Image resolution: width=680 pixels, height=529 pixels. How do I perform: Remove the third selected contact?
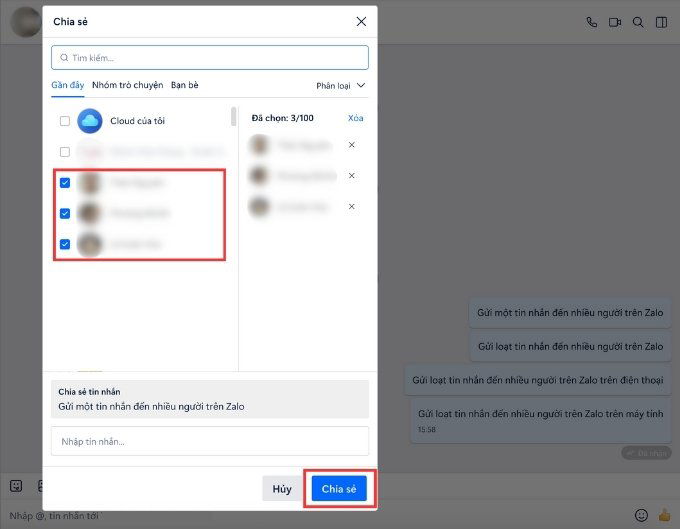point(351,207)
